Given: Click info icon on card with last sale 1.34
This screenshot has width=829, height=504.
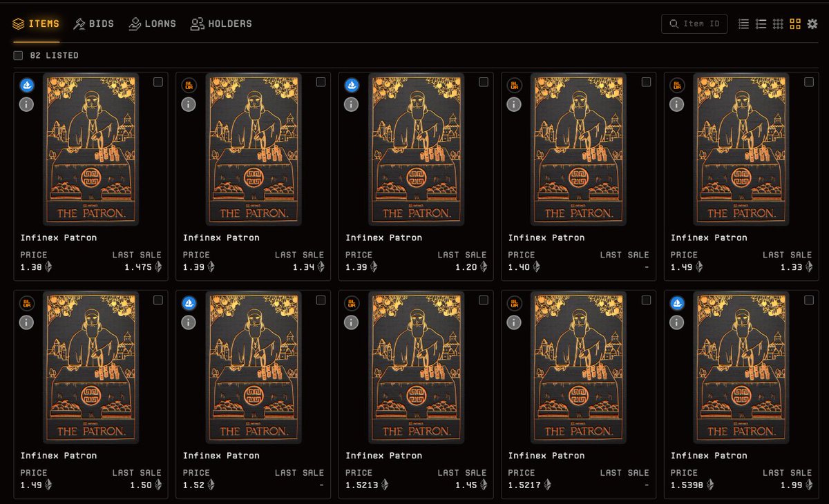Looking at the screenshot, I should 189,104.
